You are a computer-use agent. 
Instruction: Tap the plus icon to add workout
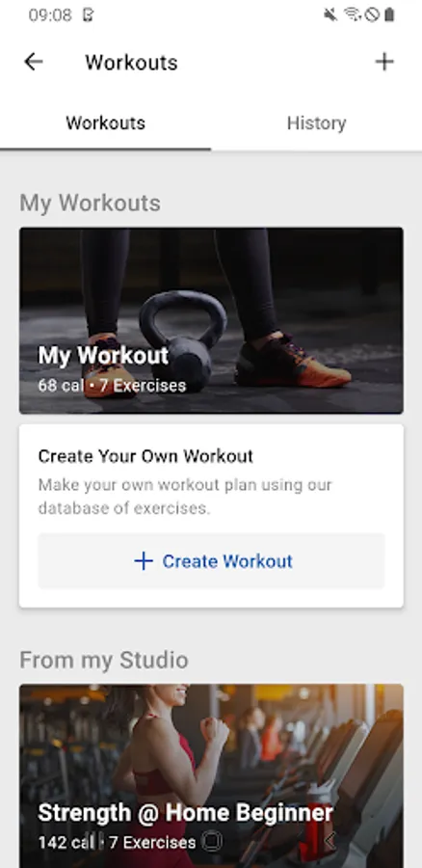(384, 62)
